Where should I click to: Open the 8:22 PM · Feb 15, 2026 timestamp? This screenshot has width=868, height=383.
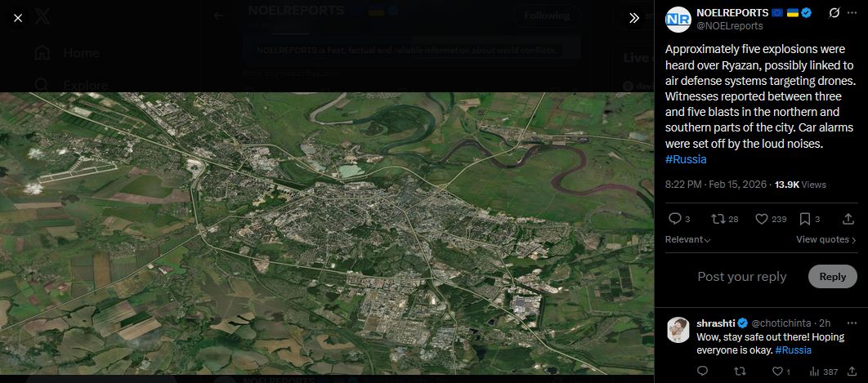(x=716, y=185)
